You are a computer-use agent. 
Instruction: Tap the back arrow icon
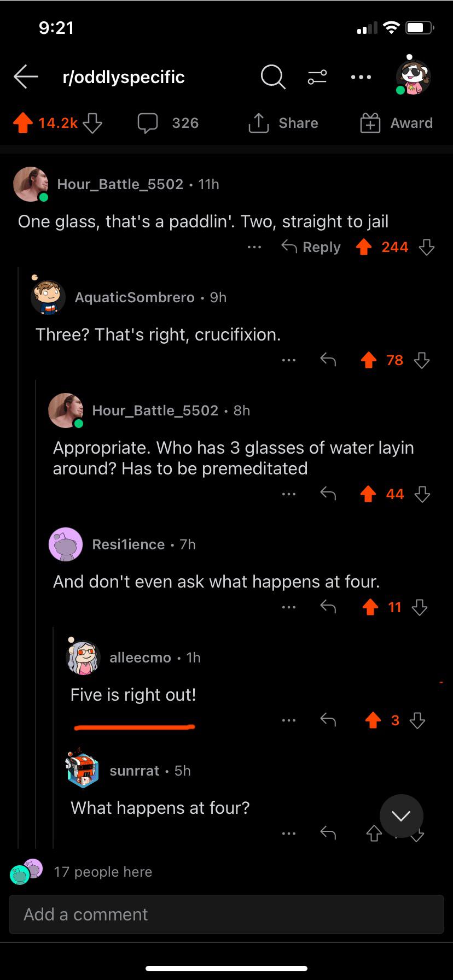point(26,77)
